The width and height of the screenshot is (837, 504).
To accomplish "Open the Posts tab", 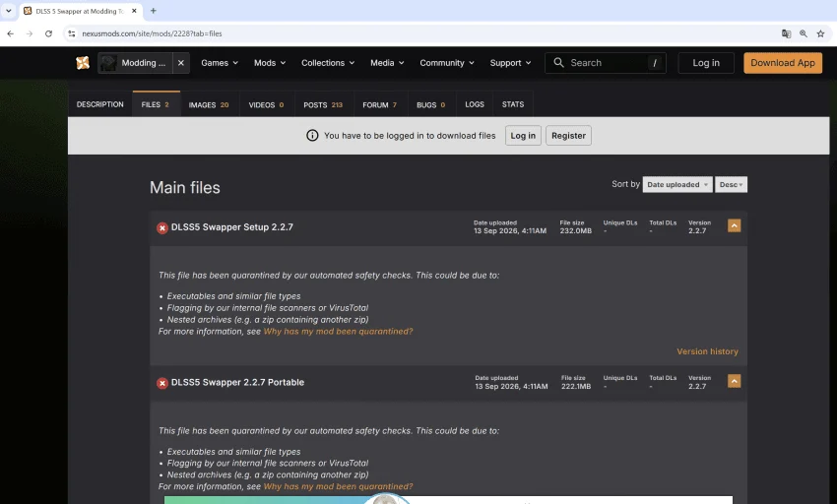I will pyautogui.click(x=324, y=104).
